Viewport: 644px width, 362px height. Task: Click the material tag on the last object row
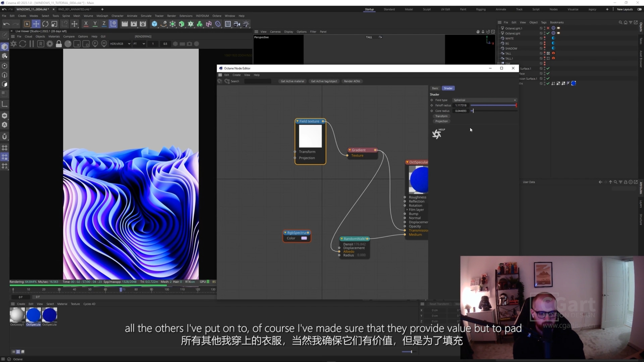(x=574, y=83)
